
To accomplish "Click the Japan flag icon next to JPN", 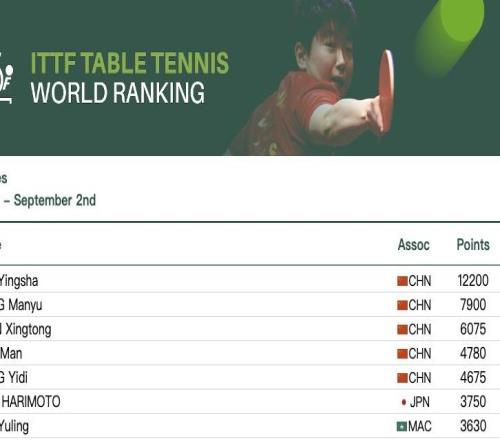I will click(404, 402).
